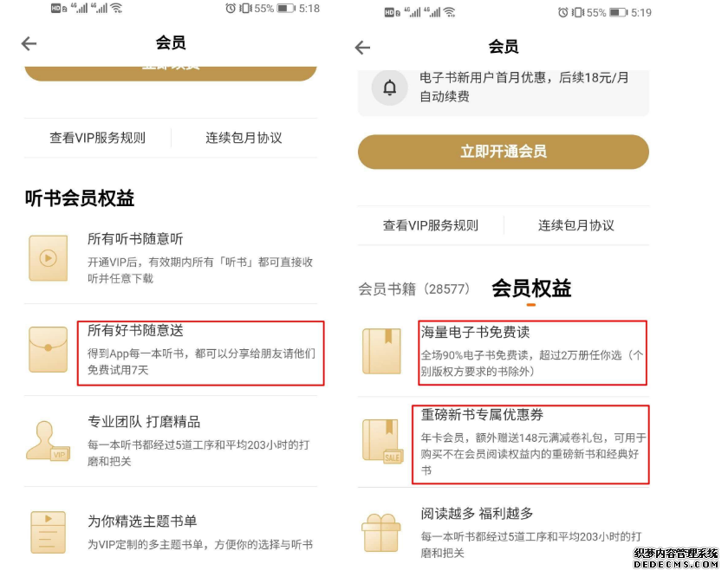Image resolution: width=728 pixels, height=577 pixels.
Task: Tap the back arrow on the 会员 page
Action: (x=28, y=43)
